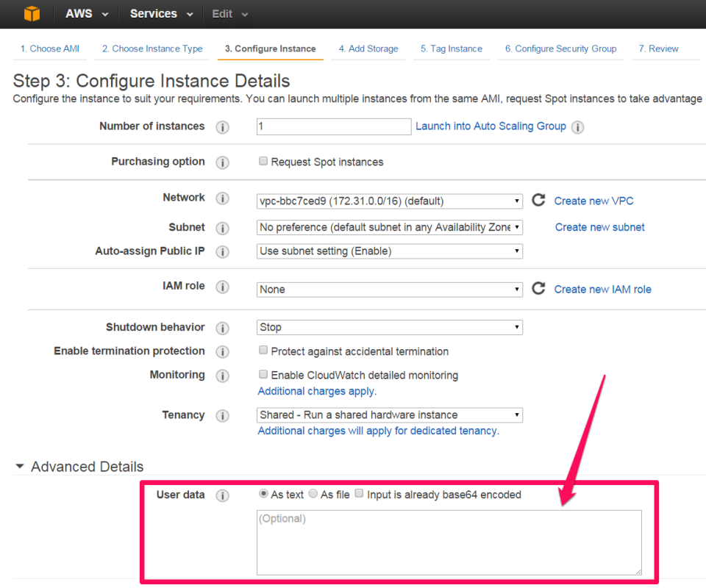Click the Monitoring info icon
Viewport: 706px width, 588px height.
(x=222, y=376)
